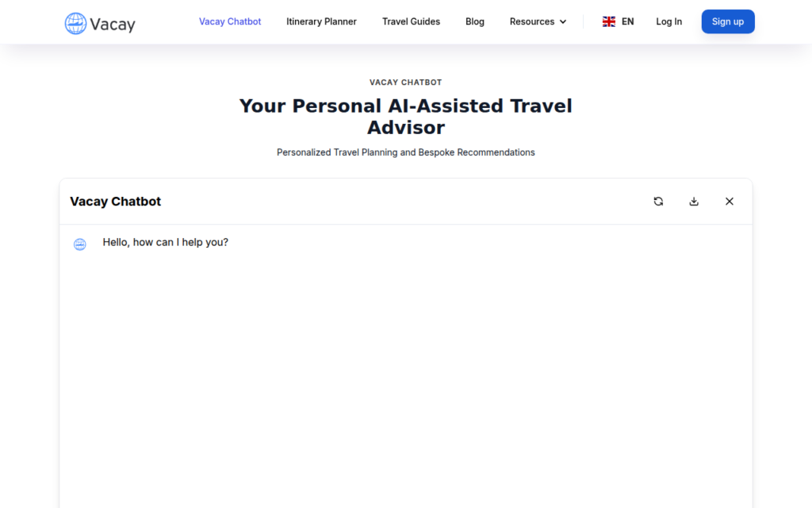Close the Vacay Chatbot panel
The width and height of the screenshot is (812, 508).
tap(730, 201)
